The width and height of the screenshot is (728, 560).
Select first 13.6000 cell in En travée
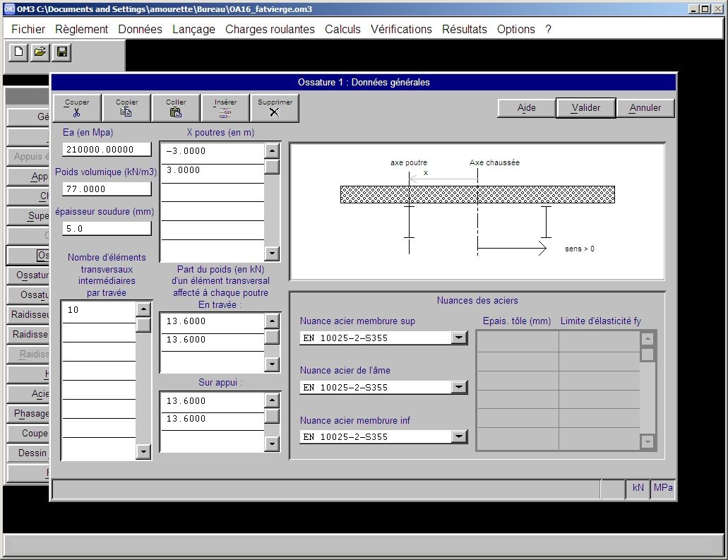point(213,323)
